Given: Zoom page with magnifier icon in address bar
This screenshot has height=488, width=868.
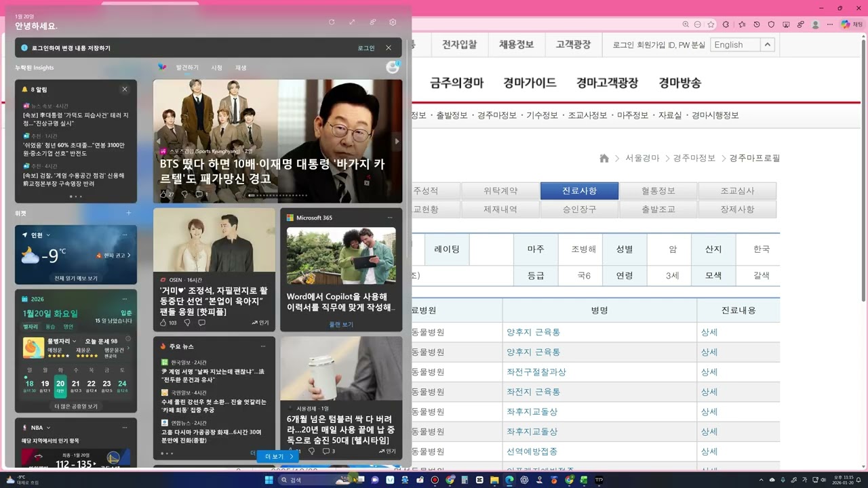Looking at the screenshot, I should [x=686, y=24].
